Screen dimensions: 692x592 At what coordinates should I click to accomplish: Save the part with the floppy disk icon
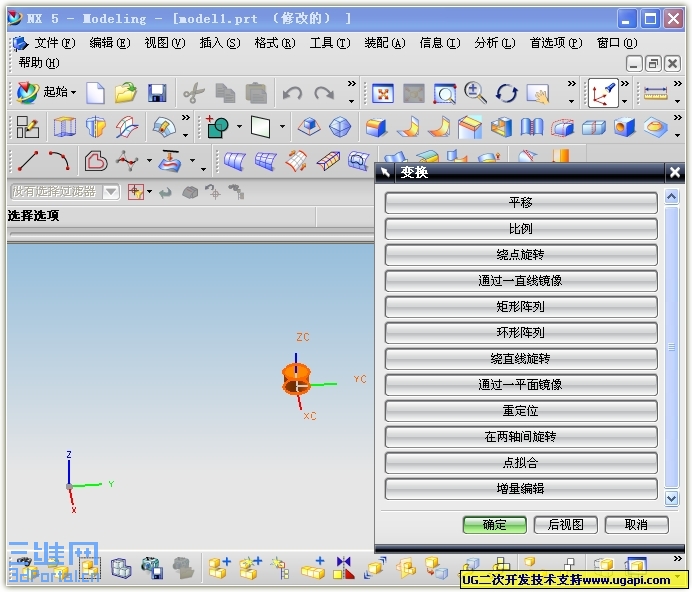[x=157, y=93]
